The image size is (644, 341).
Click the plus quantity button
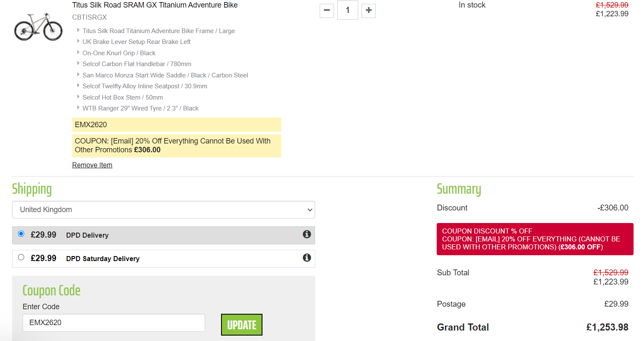pyautogui.click(x=368, y=10)
